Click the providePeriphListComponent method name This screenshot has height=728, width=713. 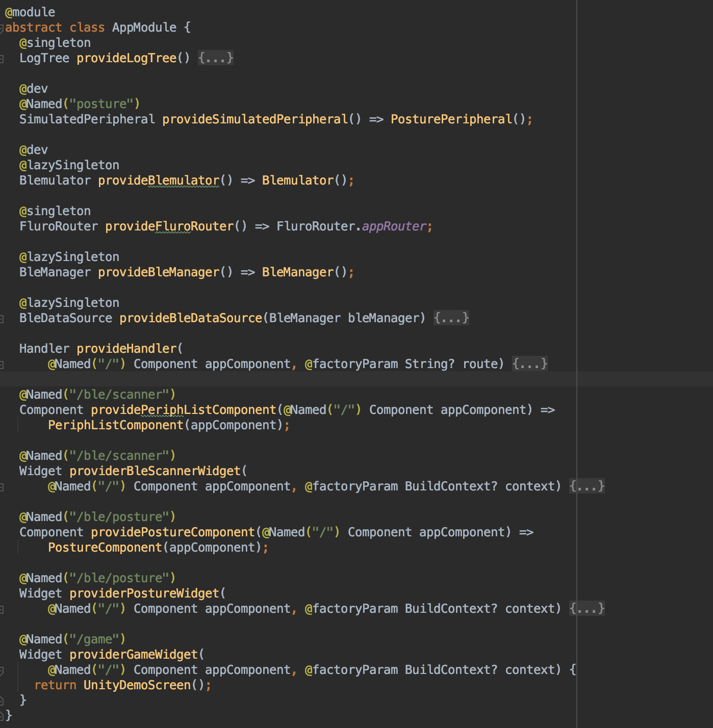[184, 410]
